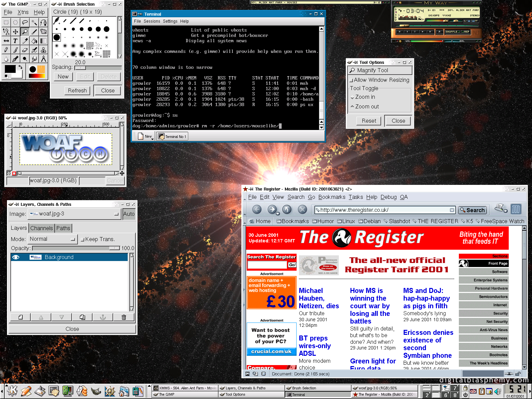Toggle Auto button in Layers dialog
532x399 pixels.
[129, 214]
